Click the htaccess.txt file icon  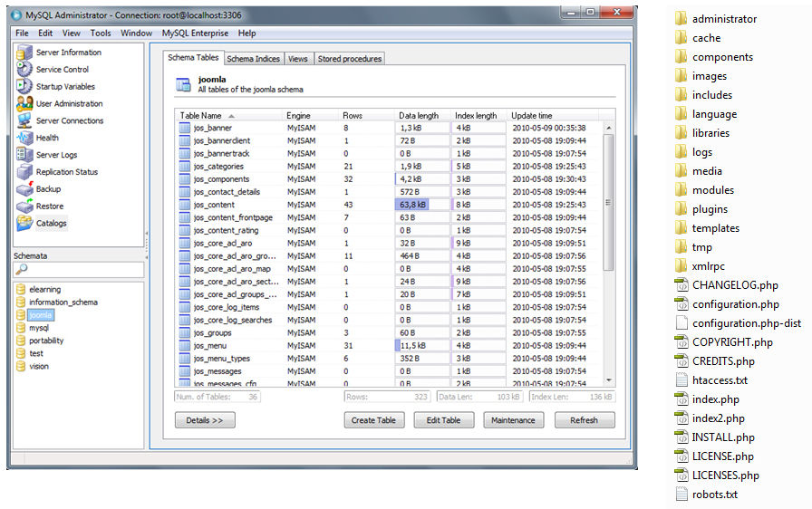point(681,380)
